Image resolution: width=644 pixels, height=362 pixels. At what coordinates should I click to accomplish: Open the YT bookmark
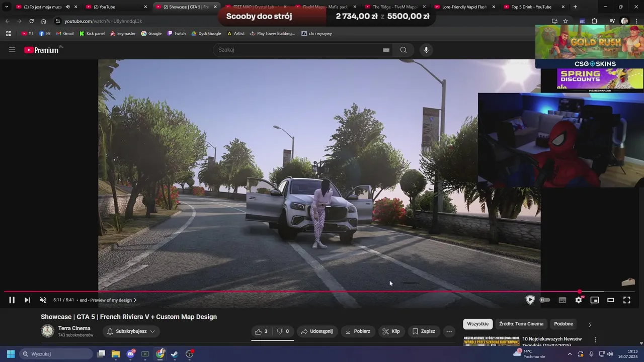point(28,33)
